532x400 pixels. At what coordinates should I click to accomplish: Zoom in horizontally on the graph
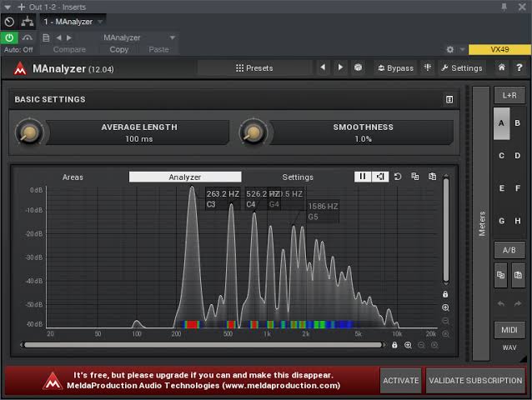click(408, 345)
